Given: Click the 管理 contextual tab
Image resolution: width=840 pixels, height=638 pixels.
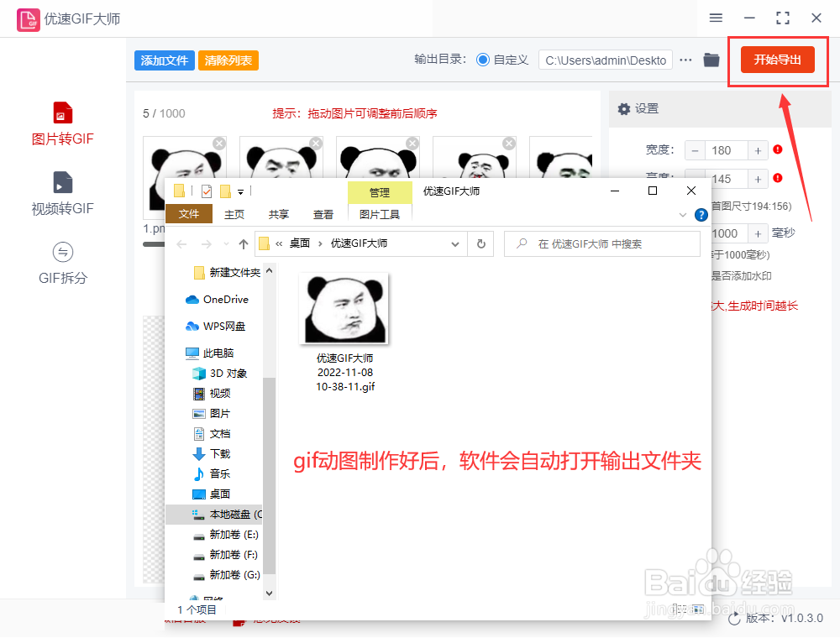Looking at the screenshot, I should point(380,192).
